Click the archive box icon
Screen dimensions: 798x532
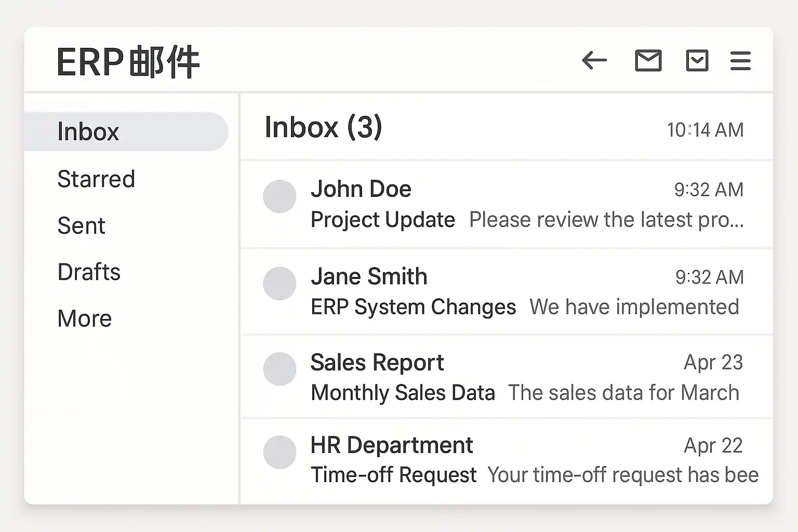tap(697, 61)
